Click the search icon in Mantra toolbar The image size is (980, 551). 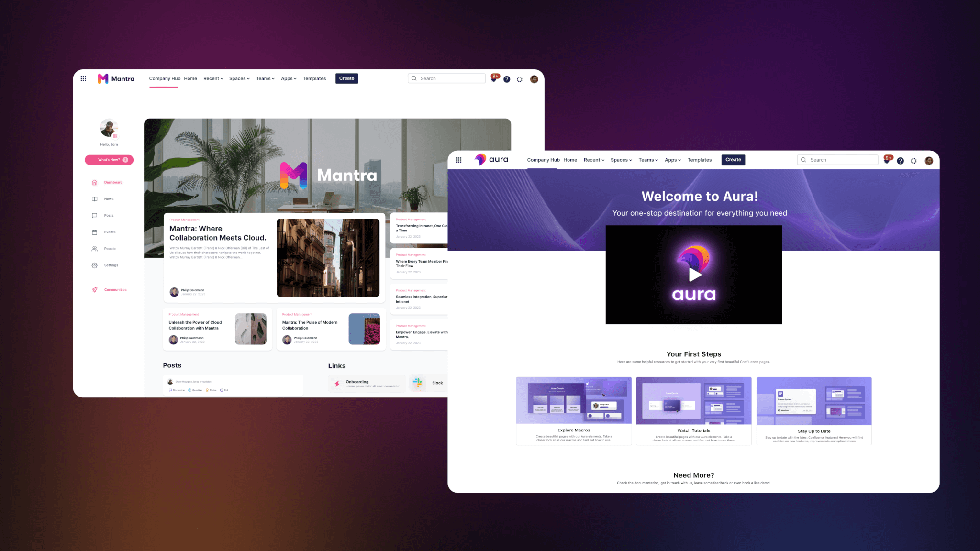point(413,78)
